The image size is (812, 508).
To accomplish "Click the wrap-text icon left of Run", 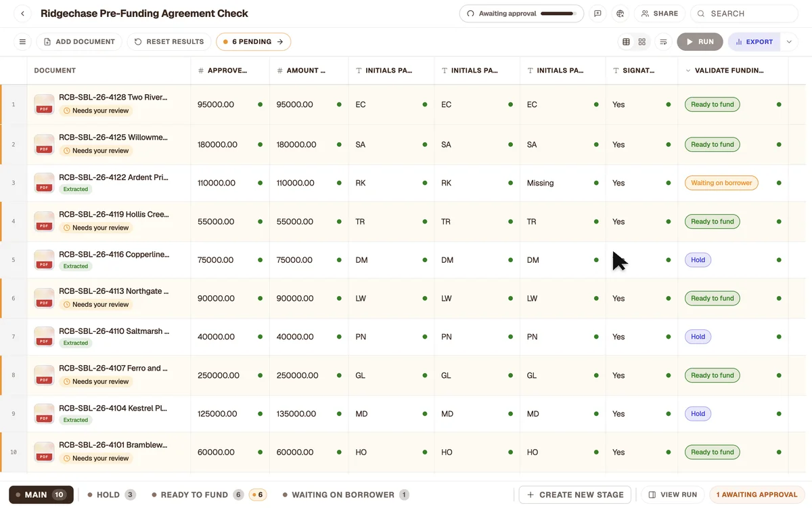I will point(664,42).
